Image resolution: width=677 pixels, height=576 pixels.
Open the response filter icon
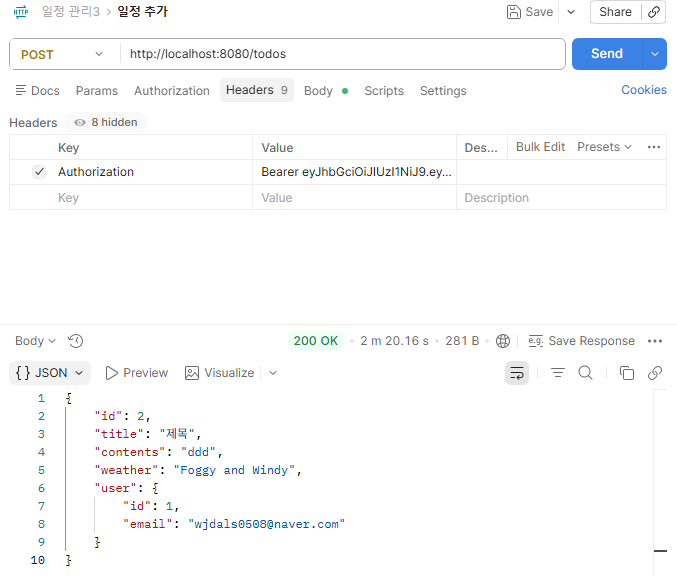tap(558, 373)
